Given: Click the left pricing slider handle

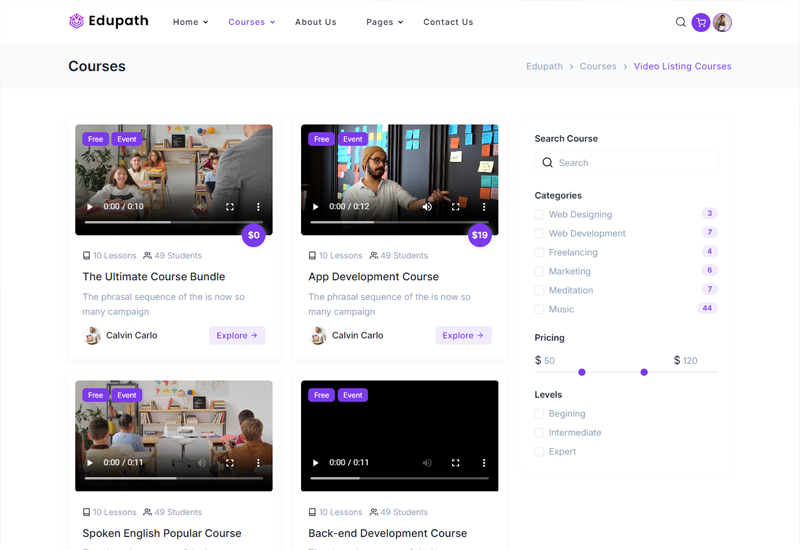Looking at the screenshot, I should [582, 372].
